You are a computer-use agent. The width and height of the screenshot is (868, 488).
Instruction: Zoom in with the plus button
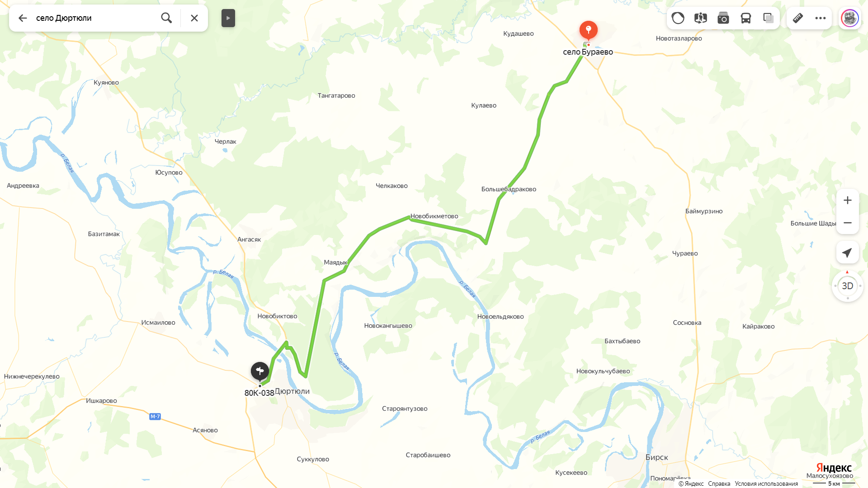(848, 200)
